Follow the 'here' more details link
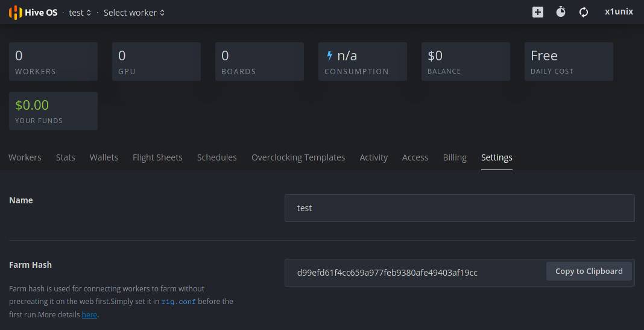This screenshot has height=330, width=644. pos(89,314)
